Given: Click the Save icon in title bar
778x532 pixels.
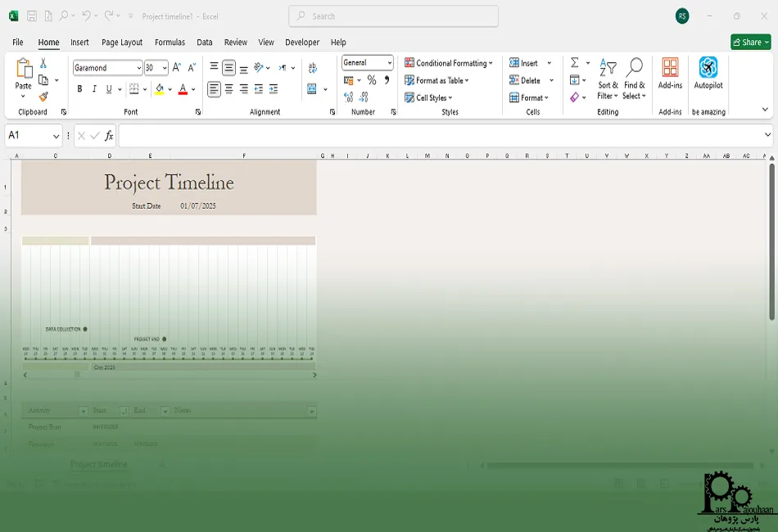Looking at the screenshot, I should click(x=32, y=16).
